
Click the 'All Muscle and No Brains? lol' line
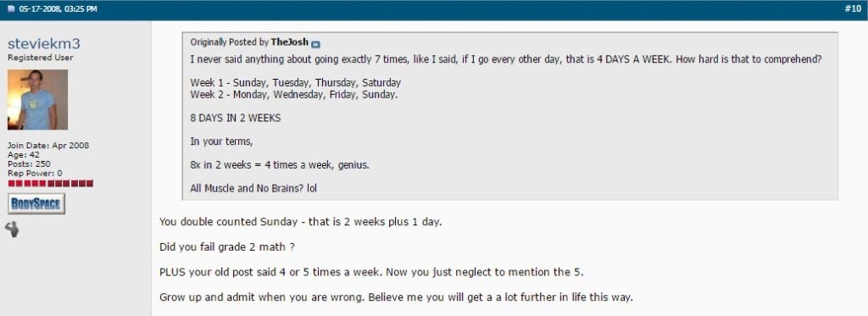pyautogui.click(x=253, y=188)
